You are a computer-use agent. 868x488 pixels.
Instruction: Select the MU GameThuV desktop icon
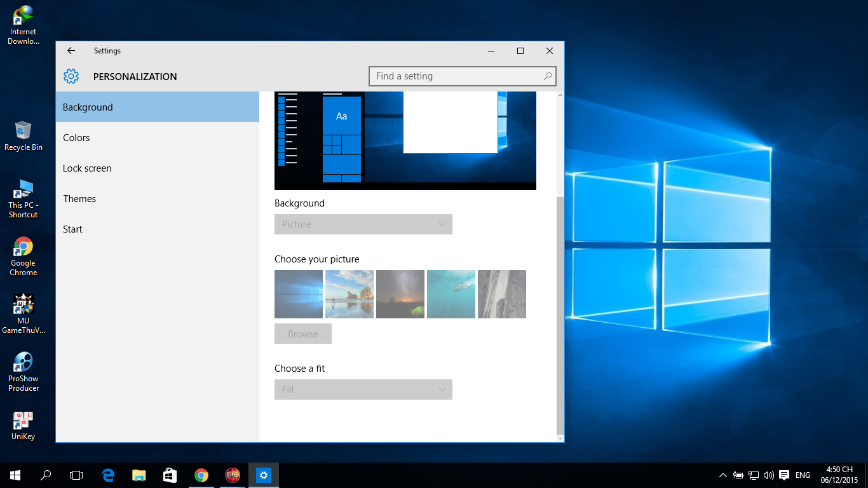[x=24, y=314]
